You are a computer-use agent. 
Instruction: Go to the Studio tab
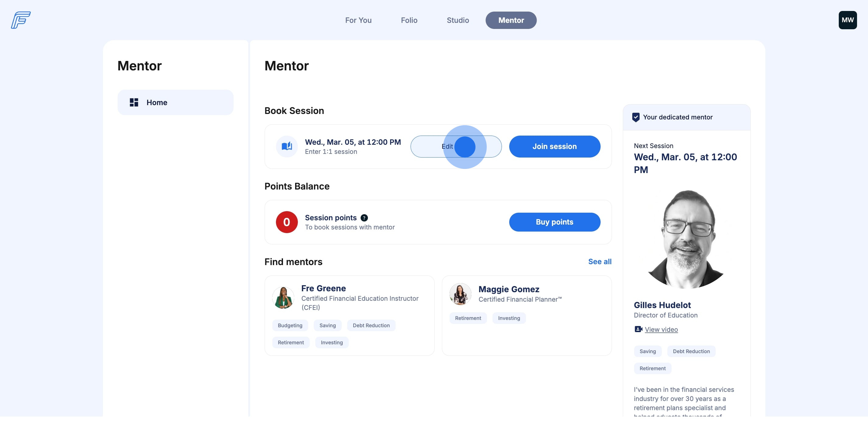coord(457,20)
